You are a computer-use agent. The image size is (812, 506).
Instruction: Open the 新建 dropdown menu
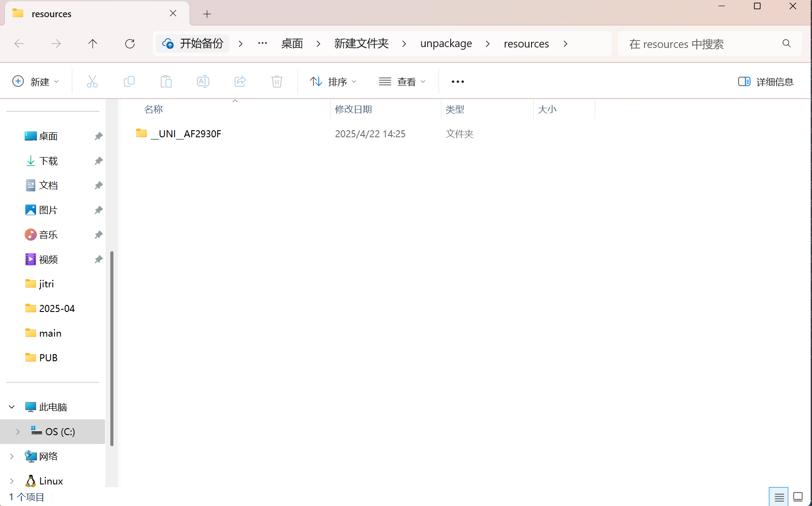(36, 81)
